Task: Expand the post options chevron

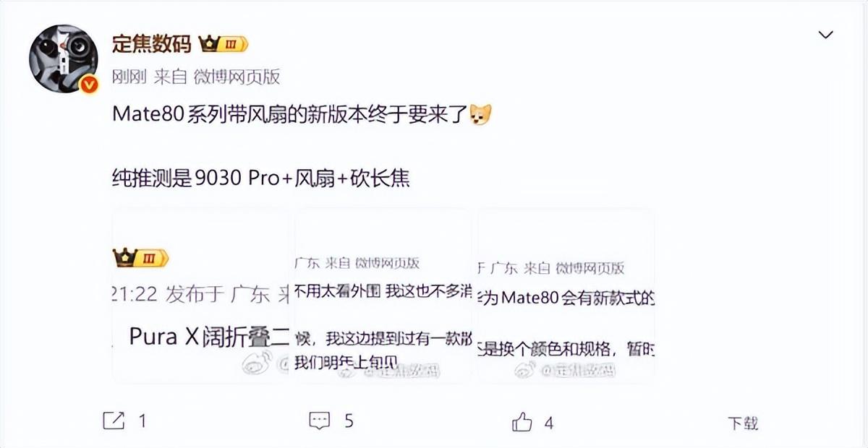Action: pyautogui.click(x=825, y=35)
